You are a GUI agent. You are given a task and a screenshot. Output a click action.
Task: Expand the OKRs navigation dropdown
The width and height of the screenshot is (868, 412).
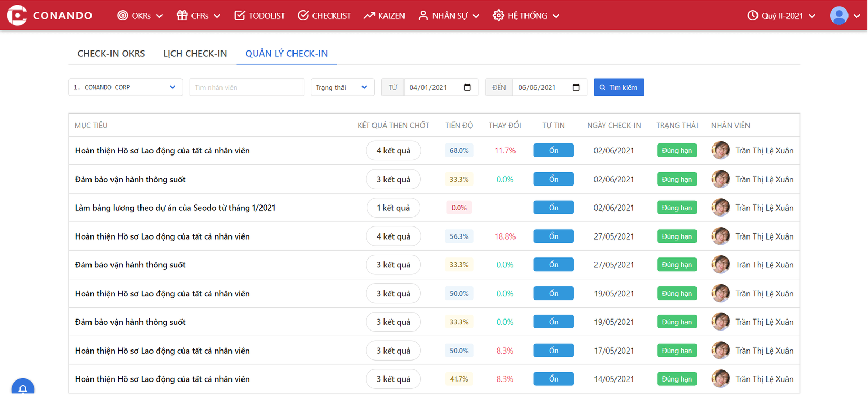[x=140, y=16]
